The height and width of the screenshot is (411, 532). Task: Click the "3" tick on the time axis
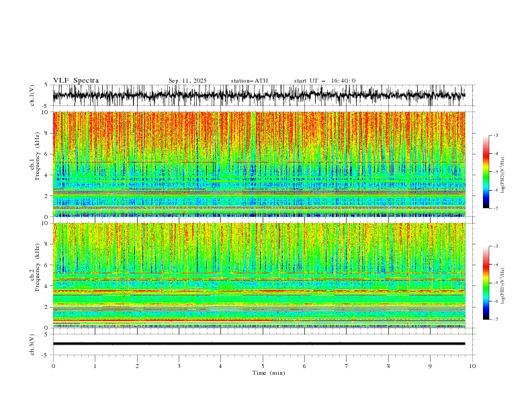[x=179, y=366]
